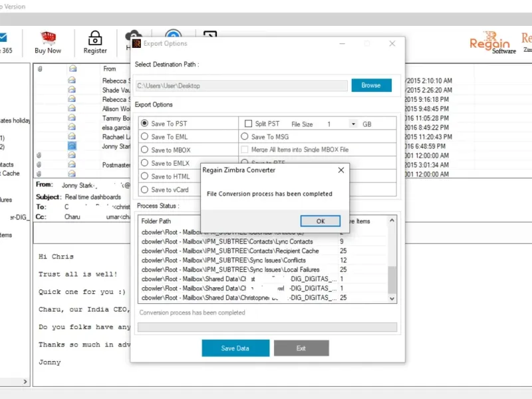Click the left pane scroll right arrow
The height and width of the screenshot is (399, 532).
(x=25, y=382)
